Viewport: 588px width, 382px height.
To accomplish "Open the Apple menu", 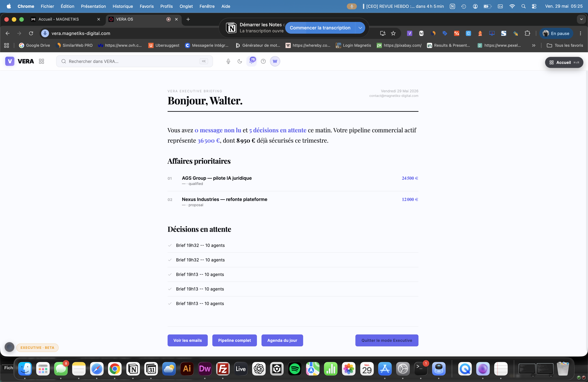I will [x=9, y=6].
